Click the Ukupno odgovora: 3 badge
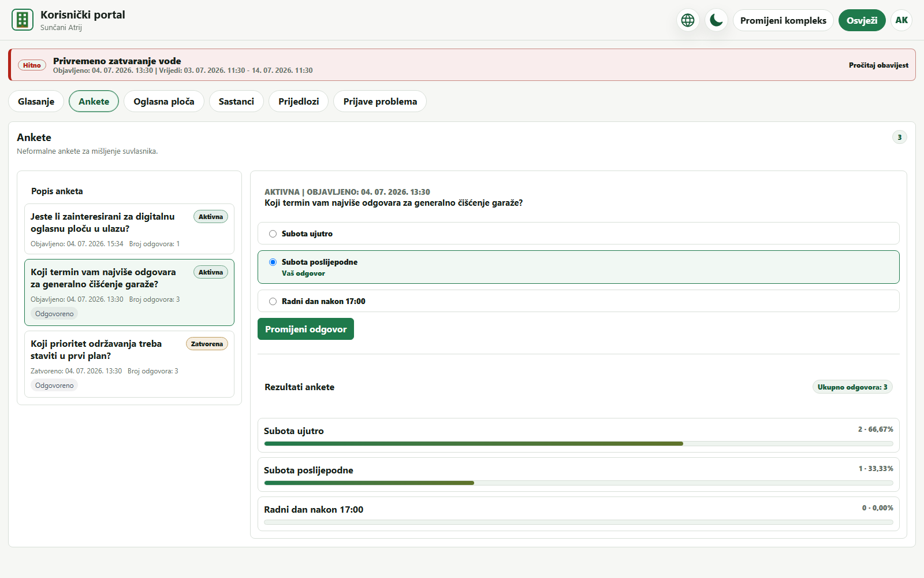 point(852,387)
